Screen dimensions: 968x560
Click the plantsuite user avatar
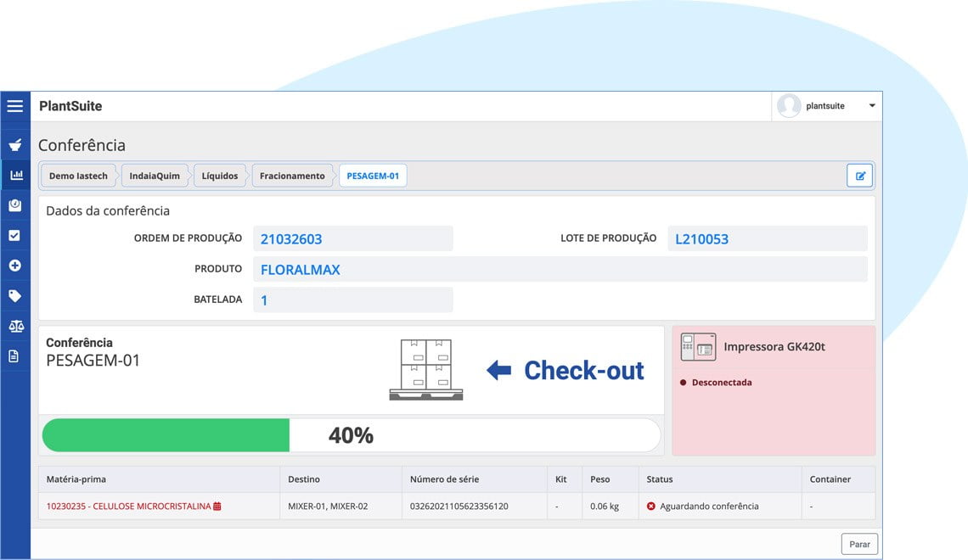point(789,106)
